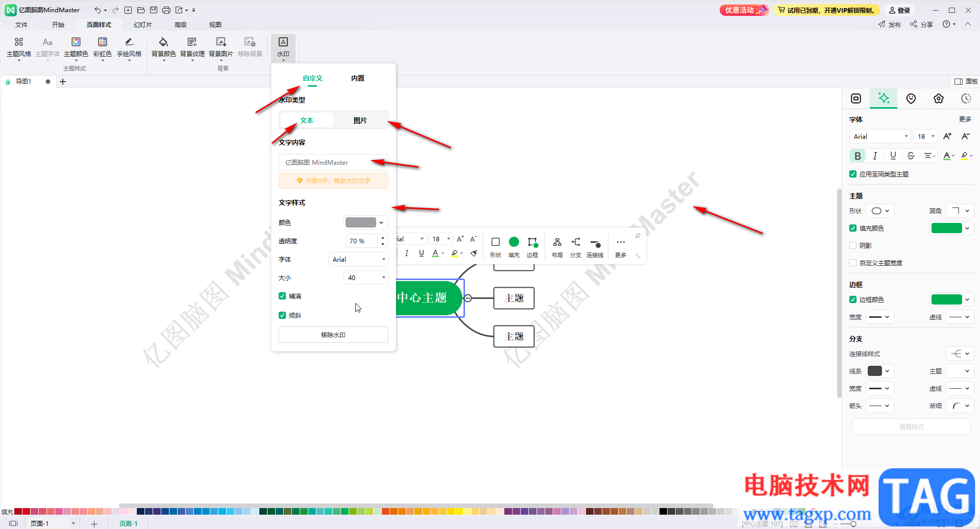Click remove watermark (移除水印) button
Viewport: 980px width, 529px height.
point(333,335)
